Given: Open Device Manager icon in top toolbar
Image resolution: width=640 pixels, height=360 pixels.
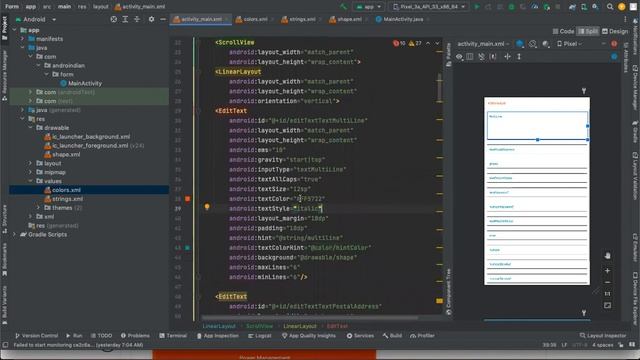Looking at the screenshot, I should pyautogui.click(x=584, y=7).
